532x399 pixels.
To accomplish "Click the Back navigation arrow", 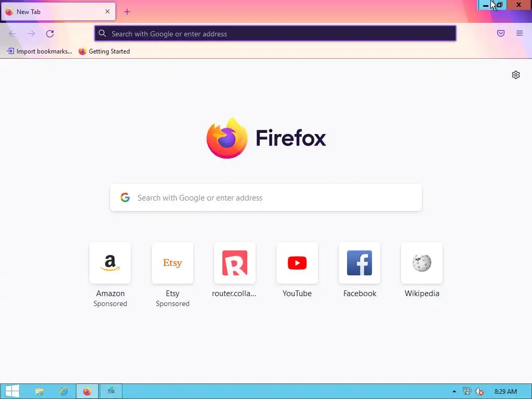I will click(12, 34).
